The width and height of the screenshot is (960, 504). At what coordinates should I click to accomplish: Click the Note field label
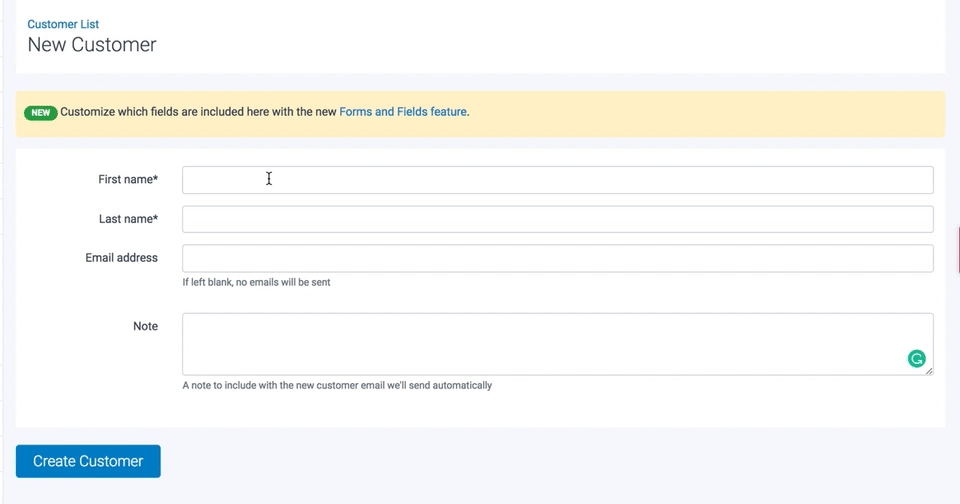(145, 326)
